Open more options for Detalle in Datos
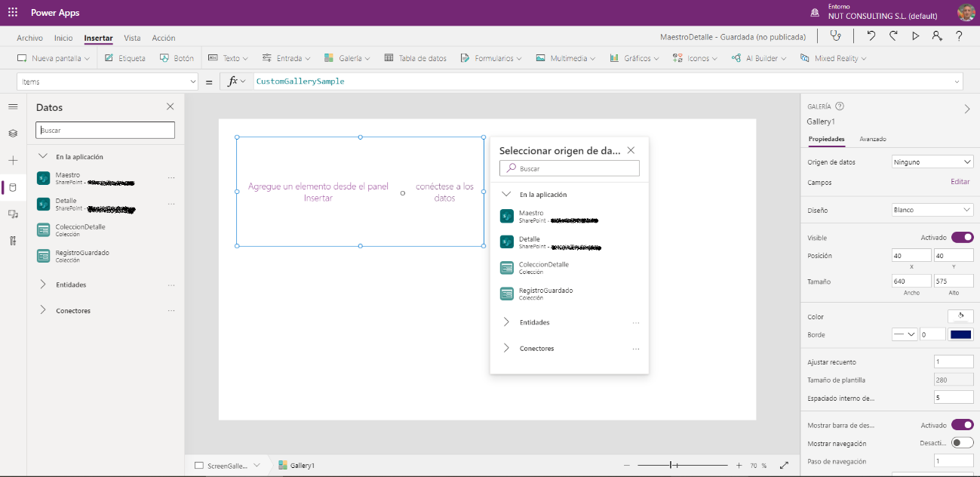Viewport: 980px width, 477px height. (x=171, y=204)
